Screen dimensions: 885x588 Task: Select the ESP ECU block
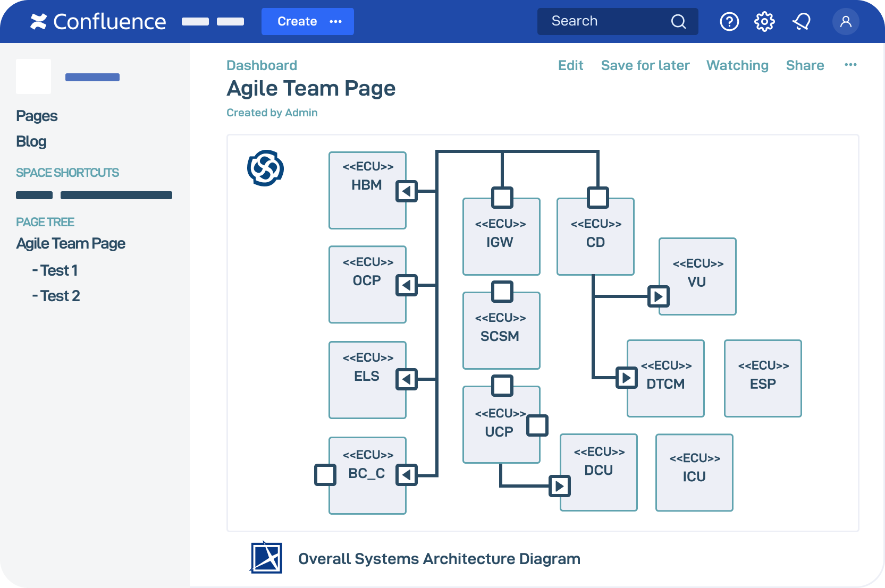click(763, 379)
